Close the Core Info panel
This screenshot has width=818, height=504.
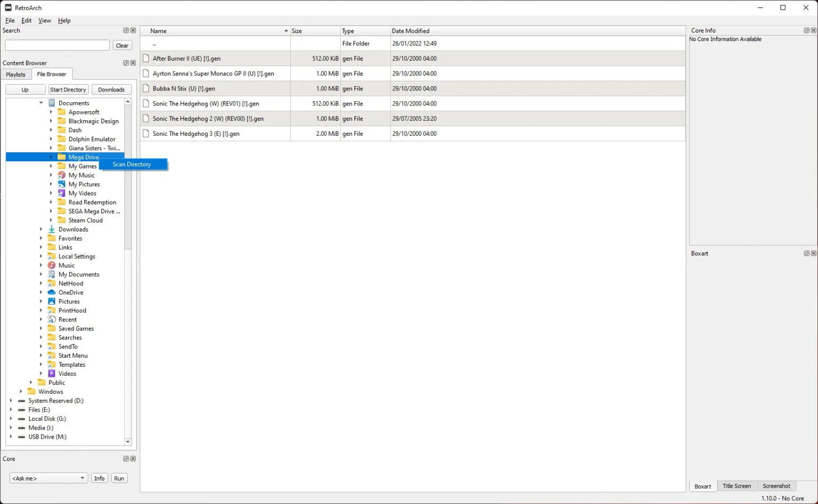(813, 30)
